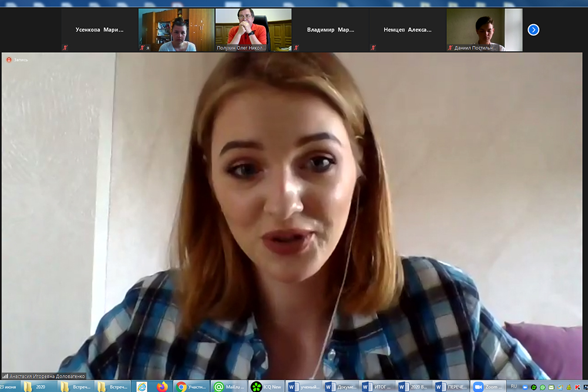
Task: Open Internet Explorer taskbar icon
Action: point(142,387)
